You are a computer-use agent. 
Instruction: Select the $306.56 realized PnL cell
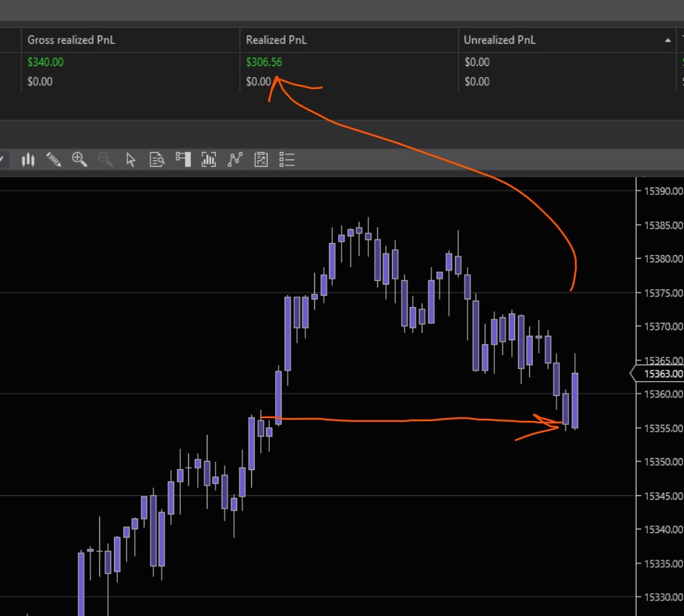coord(264,62)
